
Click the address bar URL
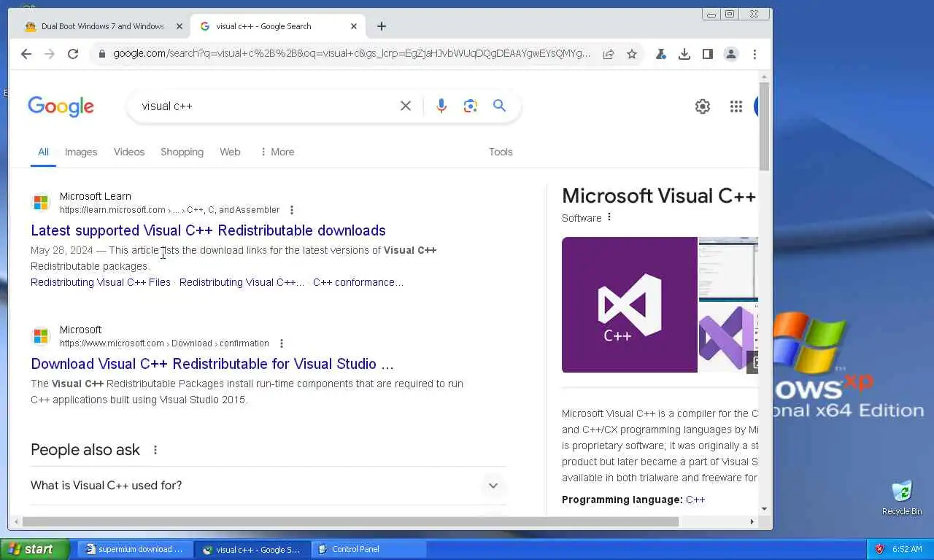(x=352, y=54)
